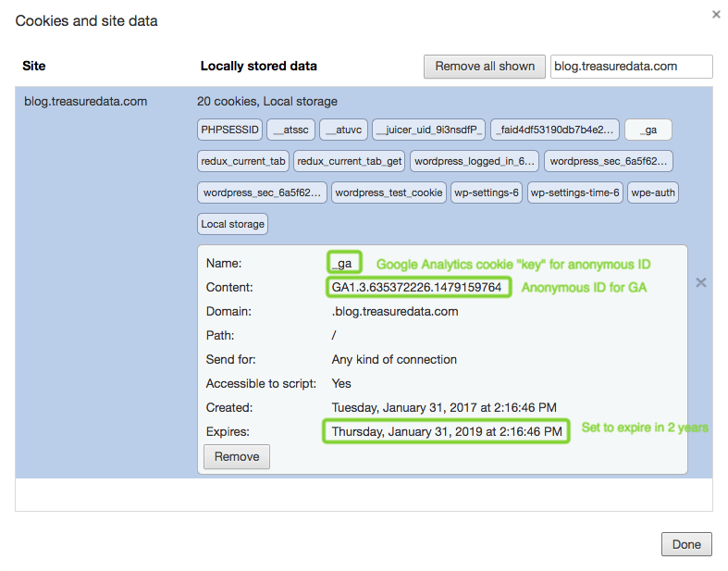728x571 pixels.
Task: Click the 'Accessible to script' Yes value
Action: pos(341,383)
